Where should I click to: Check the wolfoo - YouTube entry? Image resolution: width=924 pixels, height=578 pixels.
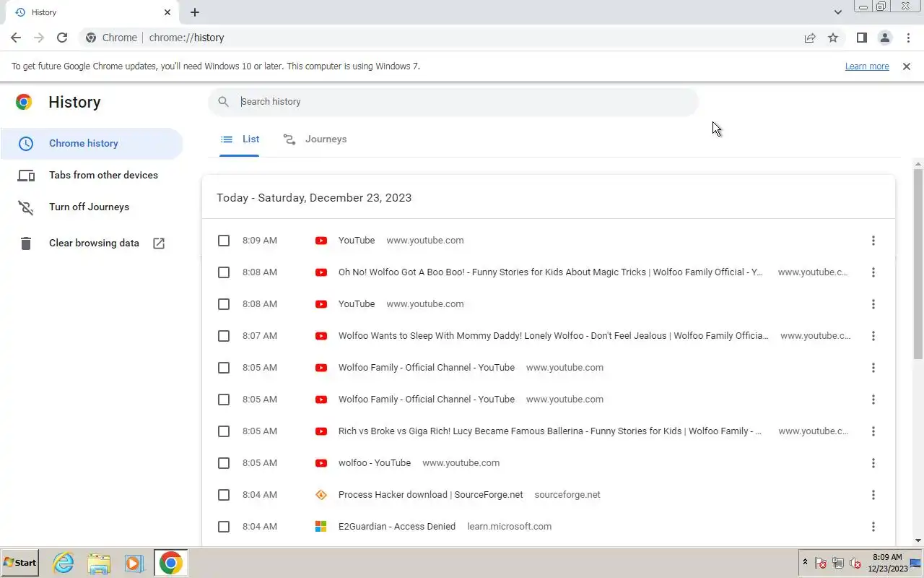tap(224, 463)
